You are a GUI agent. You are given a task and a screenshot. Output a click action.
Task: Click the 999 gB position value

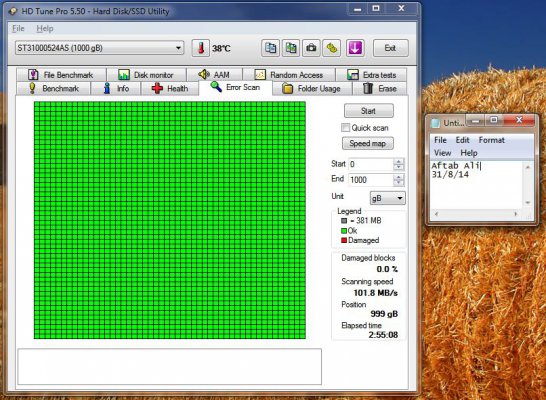pyautogui.click(x=384, y=314)
